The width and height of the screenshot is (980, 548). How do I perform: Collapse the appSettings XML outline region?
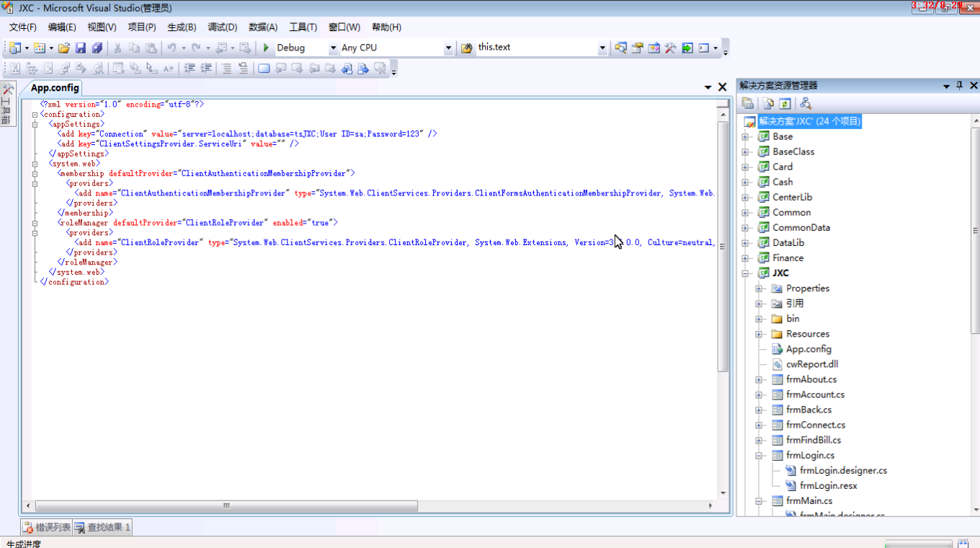click(x=35, y=124)
